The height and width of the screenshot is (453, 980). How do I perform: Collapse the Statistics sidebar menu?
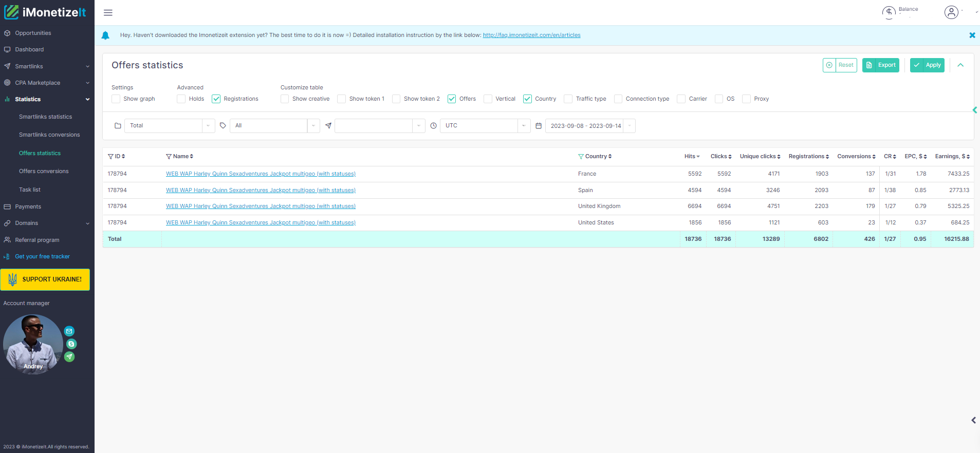click(x=47, y=99)
